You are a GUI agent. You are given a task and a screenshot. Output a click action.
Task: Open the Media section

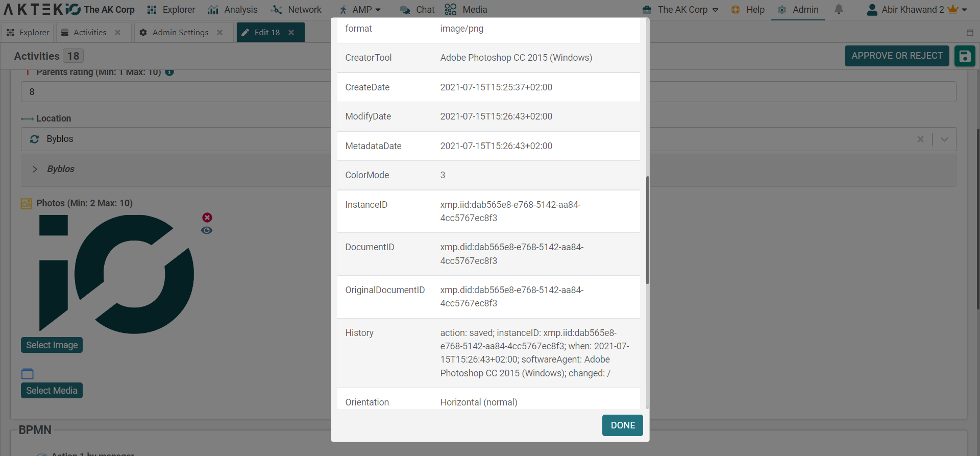click(x=465, y=10)
